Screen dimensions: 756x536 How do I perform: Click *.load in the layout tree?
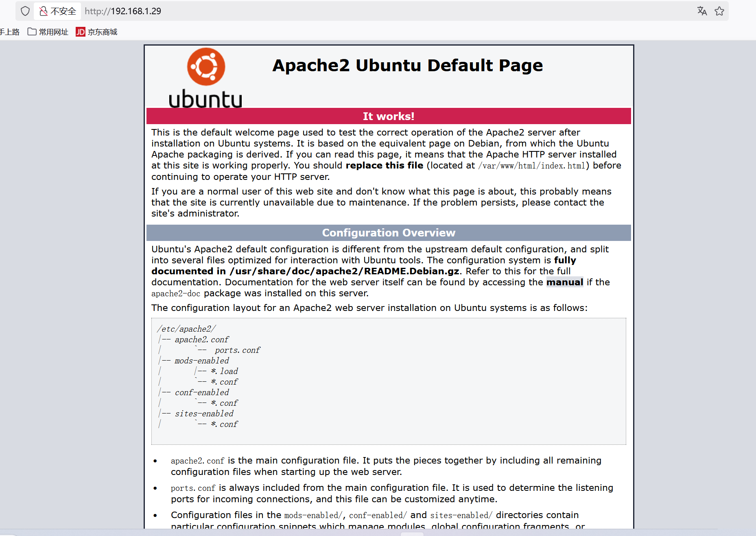click(x=224, y=371)
